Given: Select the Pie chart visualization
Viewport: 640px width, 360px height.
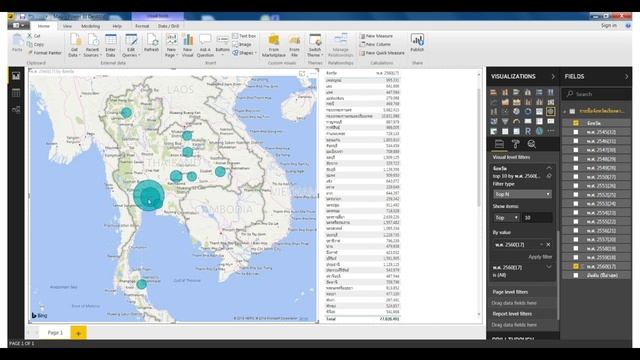Looking at the screenshot, I should tap(517, 111).
